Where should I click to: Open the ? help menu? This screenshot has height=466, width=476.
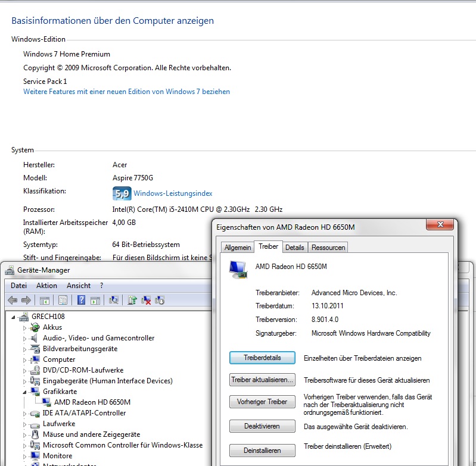pyautogui.click(x=101, y=286)
